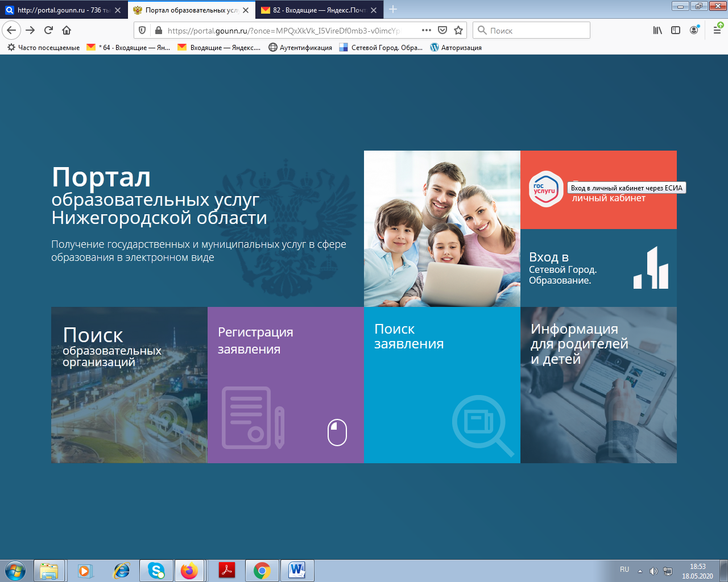
Task: Go to Firefox home page icon
Action: coord(67,30)
